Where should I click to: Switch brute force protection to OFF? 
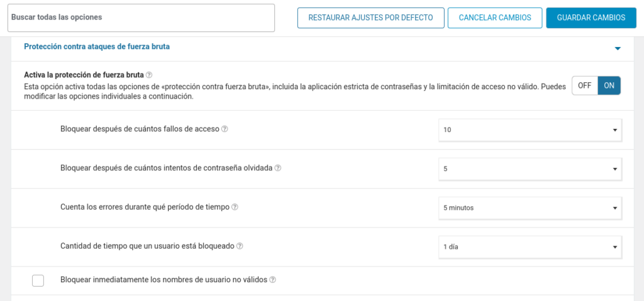click(584, 86)
